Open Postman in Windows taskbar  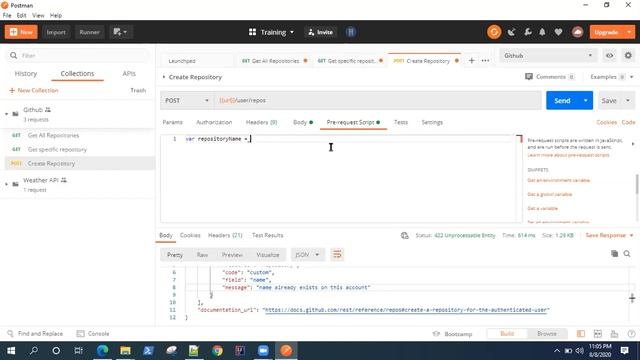[x=286, y=351]
